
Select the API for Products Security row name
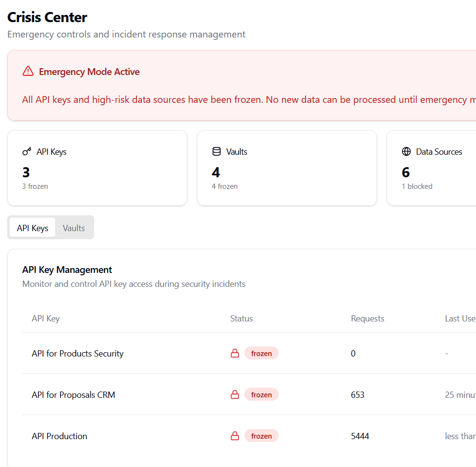(x=78, y=353)
